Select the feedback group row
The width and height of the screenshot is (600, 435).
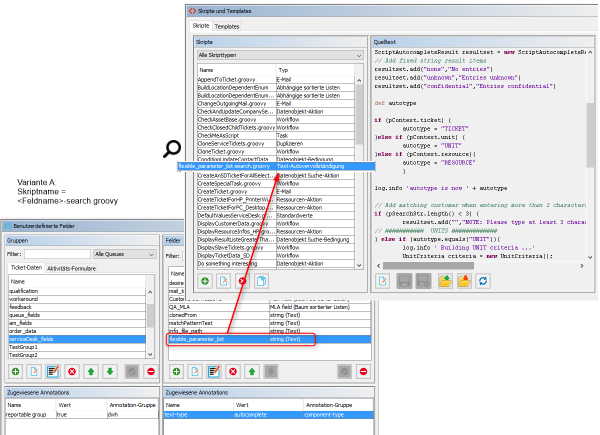[77, 307]
